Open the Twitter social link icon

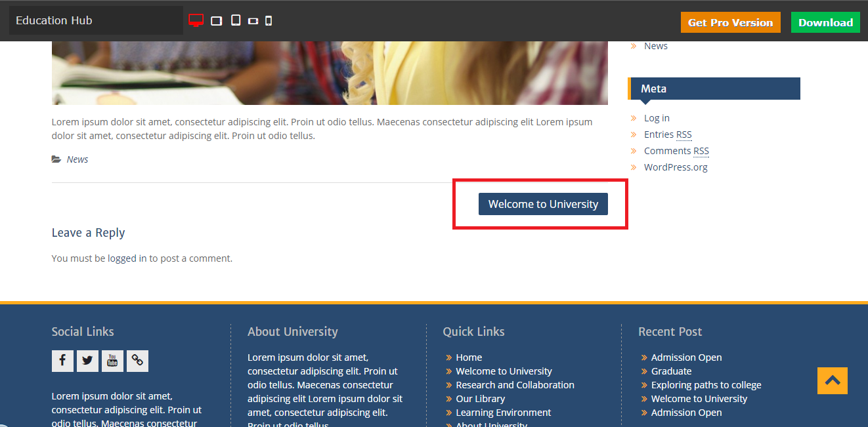coord(87,361)
